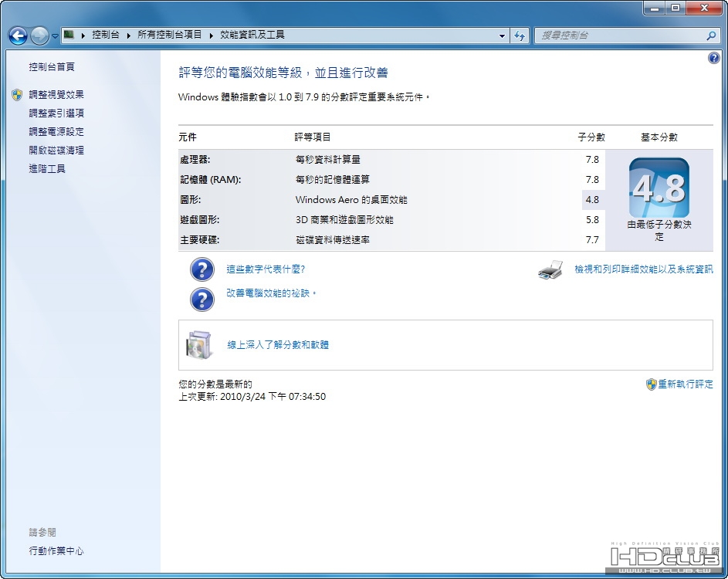
Task: Click the magnifier search icon
Action: [x=711, y=36]
